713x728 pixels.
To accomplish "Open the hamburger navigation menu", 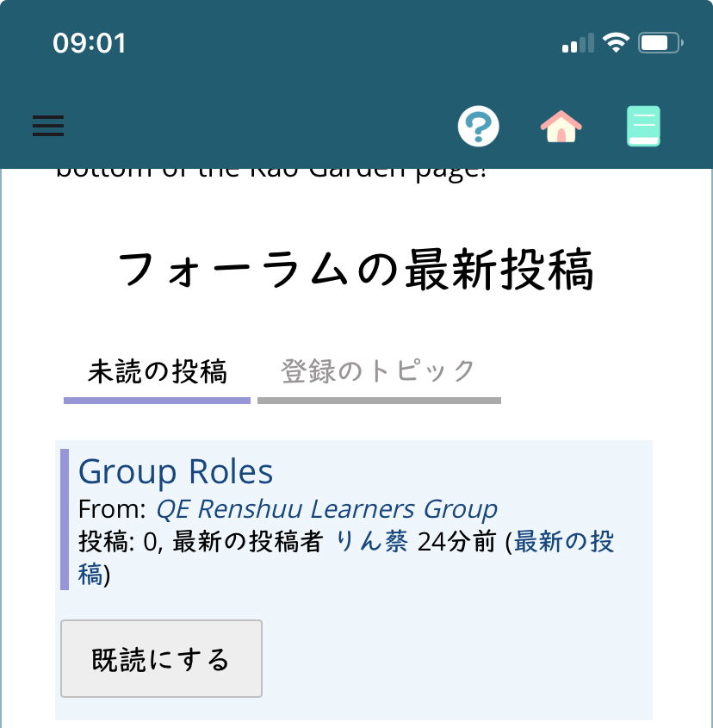I will (x=48, y=126).
